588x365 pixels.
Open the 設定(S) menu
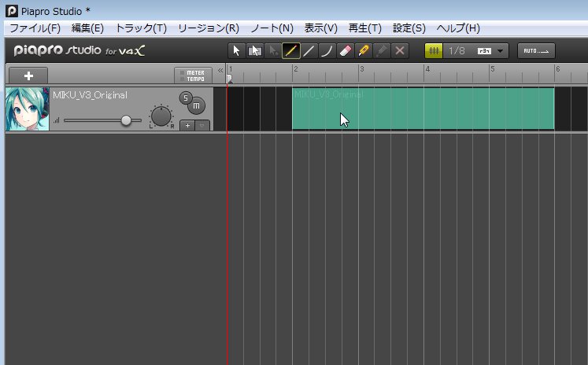coord(409,28)
